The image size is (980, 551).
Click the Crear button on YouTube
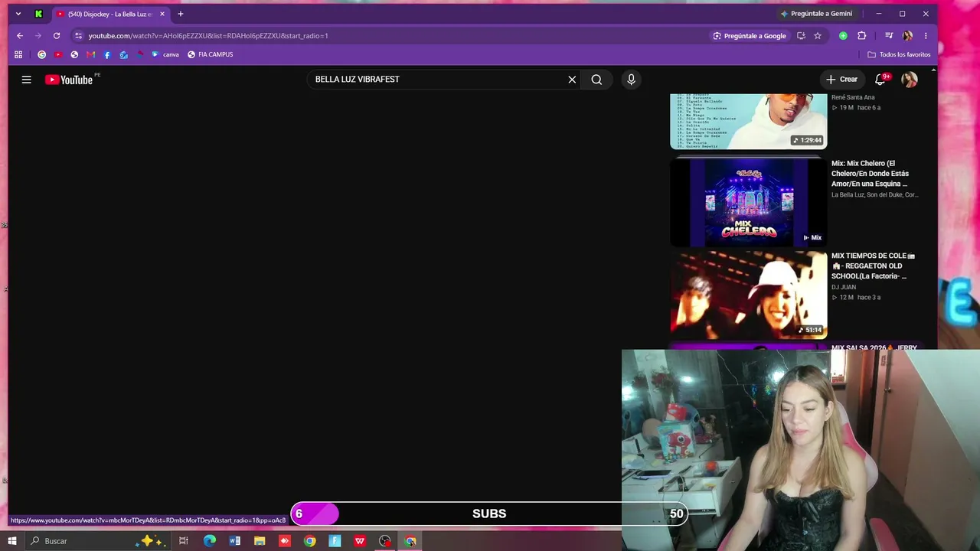tap(841, 80)
